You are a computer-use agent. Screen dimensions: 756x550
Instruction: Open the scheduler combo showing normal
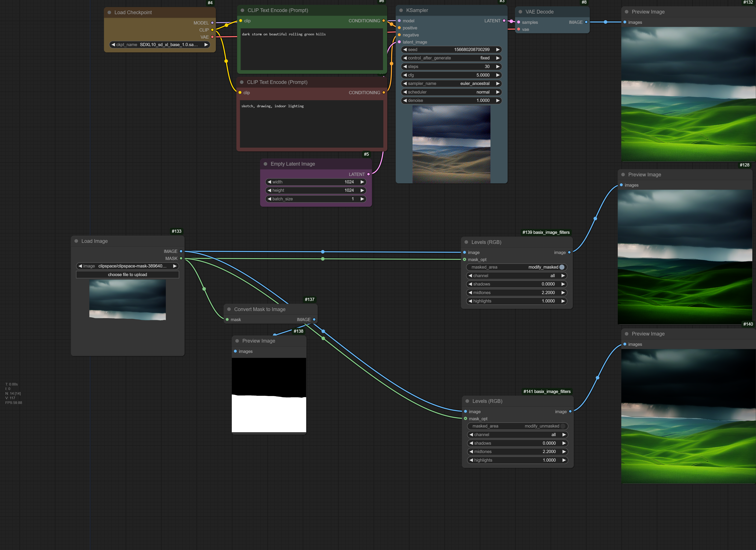point(451,92)
